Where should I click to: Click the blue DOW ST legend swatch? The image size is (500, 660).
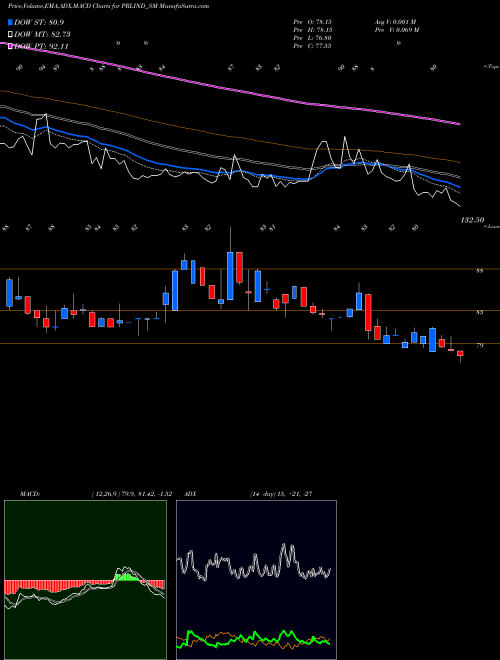pos(10,22)
